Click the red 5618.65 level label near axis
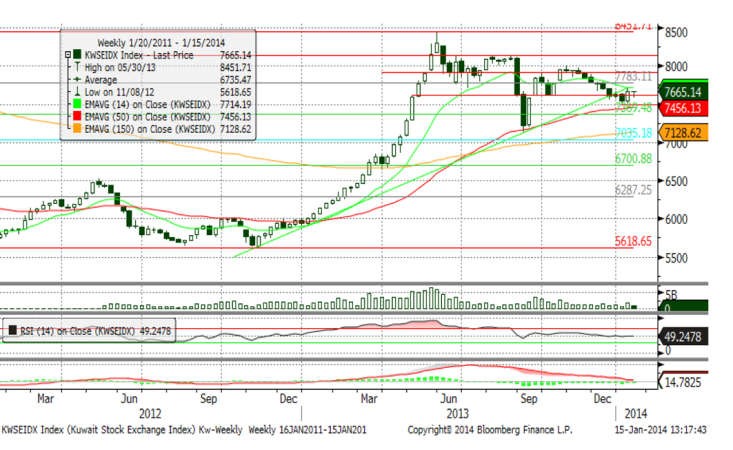This screenshot has width=733, height=450. (x=633, y=241)
